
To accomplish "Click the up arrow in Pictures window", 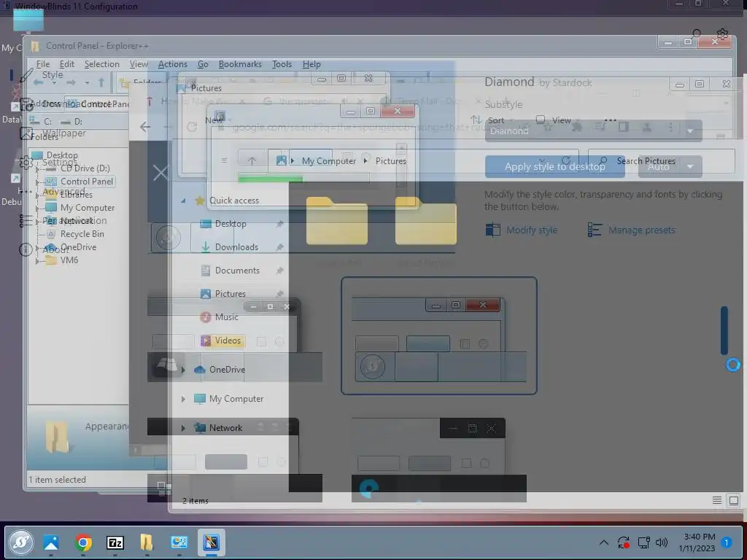I will pos(252,161).
